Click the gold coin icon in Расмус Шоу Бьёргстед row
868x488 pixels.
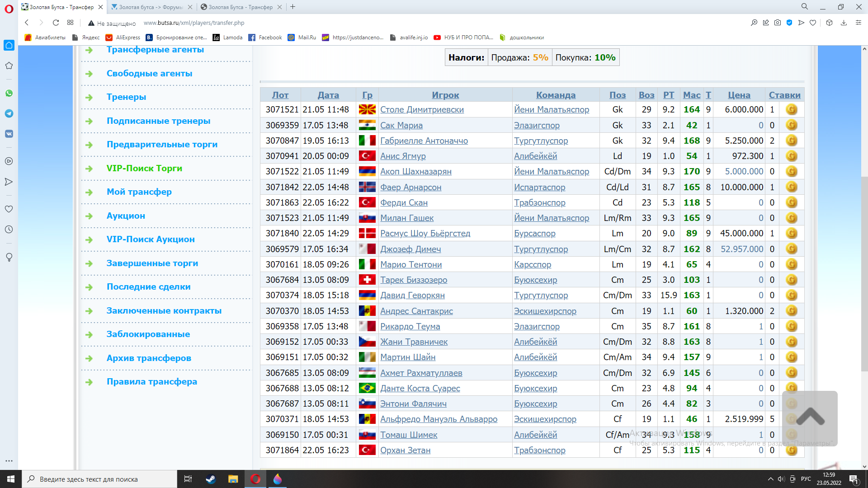791,233
